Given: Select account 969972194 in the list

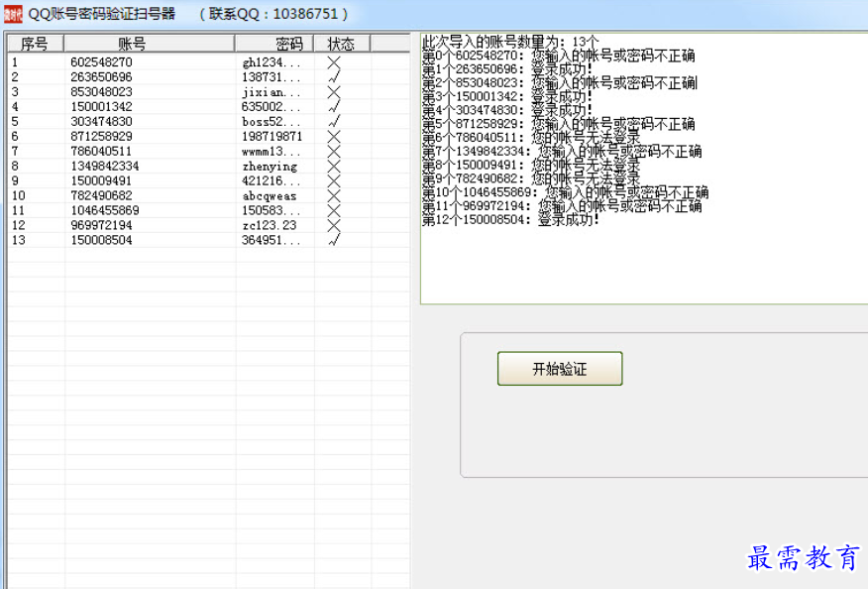Looking at the screenshot, I should (x=101, y=225).
